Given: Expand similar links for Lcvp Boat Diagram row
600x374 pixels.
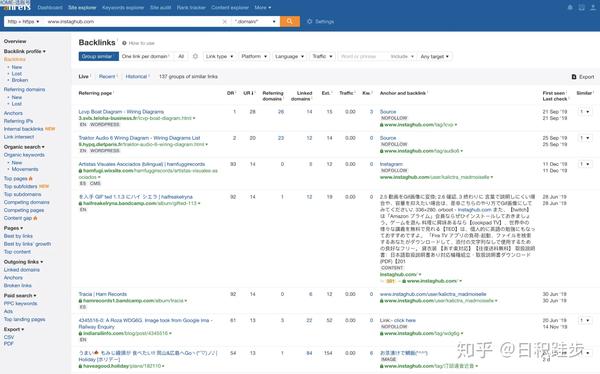Looking at the screenshot, I should pyautogui.click(x=584, y=112).
